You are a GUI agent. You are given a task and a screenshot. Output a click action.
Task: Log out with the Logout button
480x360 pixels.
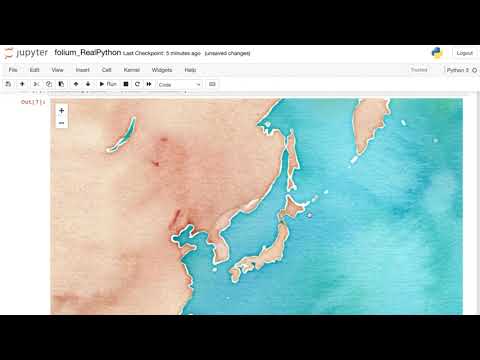click(x=465, y=53)
